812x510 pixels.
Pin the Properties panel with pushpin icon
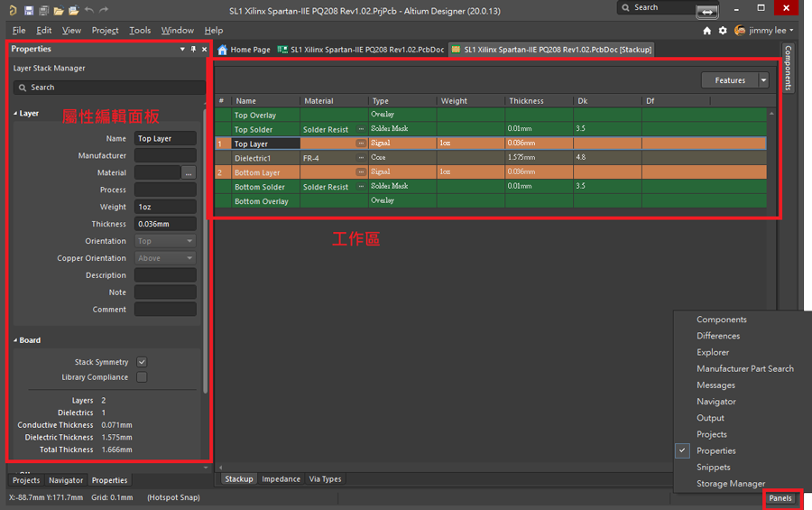point(193,50)
